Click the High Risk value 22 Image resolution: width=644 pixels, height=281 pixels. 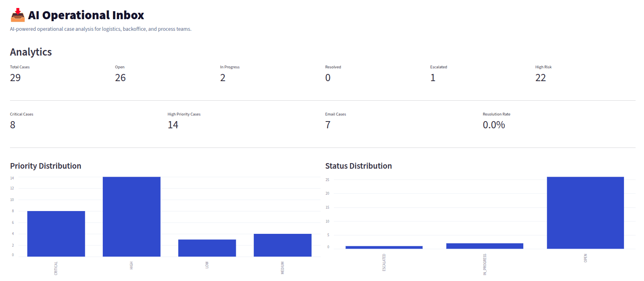point(540,78)
